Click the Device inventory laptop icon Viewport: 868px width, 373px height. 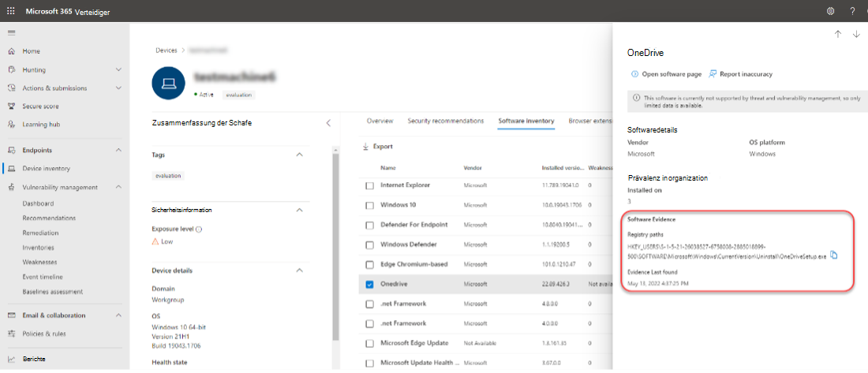tap(11, 168)
